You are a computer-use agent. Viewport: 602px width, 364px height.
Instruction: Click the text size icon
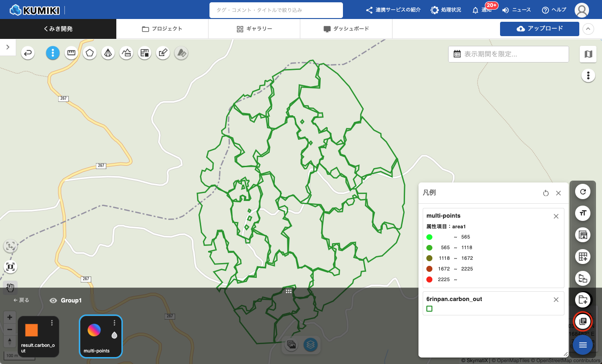pyautogui.click(x=583, y=213)
